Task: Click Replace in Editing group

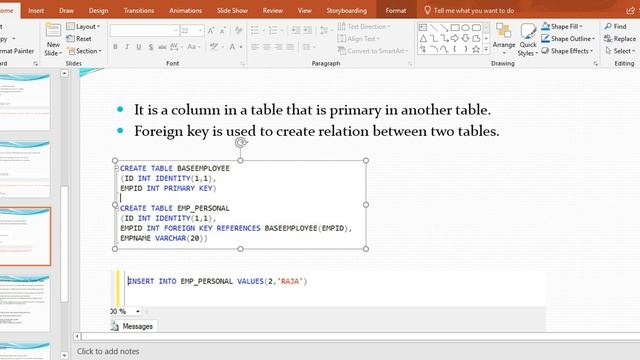Action: pos(620,39)
